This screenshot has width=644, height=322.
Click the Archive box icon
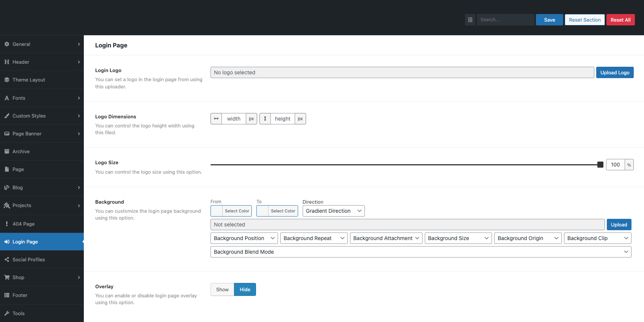(x=7, y=151)
